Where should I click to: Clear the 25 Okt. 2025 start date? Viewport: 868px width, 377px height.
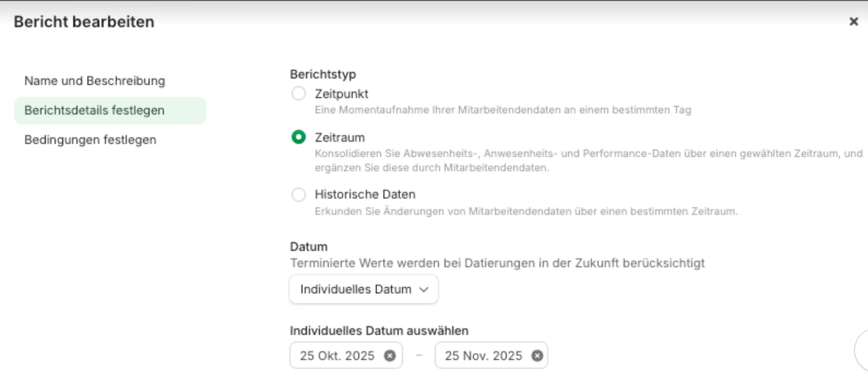(390, 356)
